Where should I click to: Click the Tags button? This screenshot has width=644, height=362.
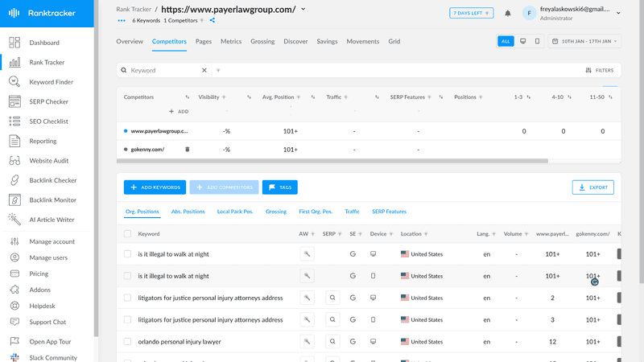[x=279, y=187]
